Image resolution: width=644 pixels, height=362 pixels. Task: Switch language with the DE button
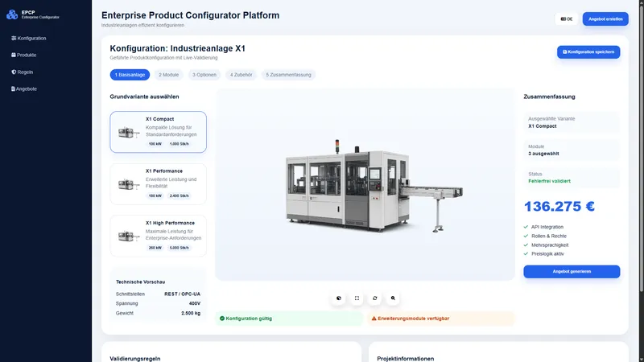(567, 19)
